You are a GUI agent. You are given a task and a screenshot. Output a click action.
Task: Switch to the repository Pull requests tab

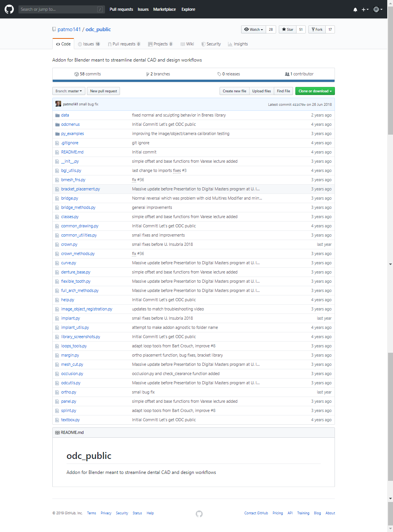click(124, 44)
